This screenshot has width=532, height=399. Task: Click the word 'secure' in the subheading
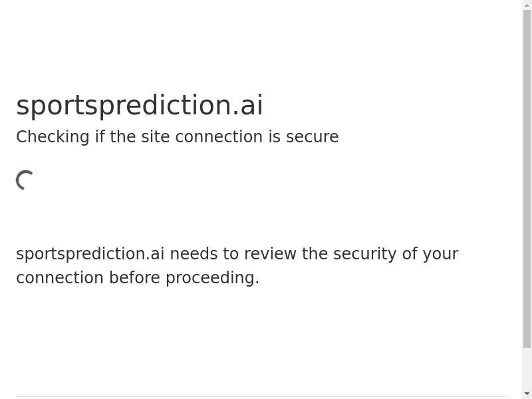pos(312,137)
